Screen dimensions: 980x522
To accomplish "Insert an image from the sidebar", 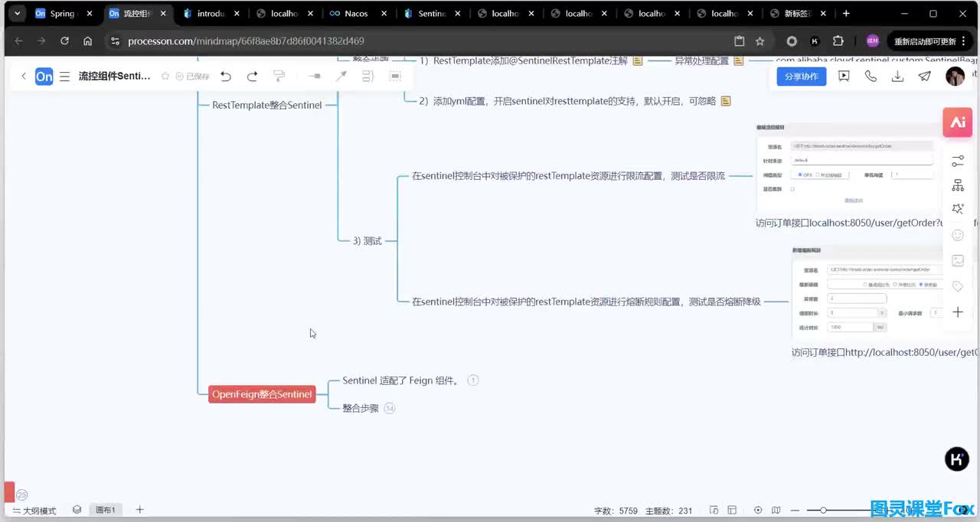I will coord(958,261).
